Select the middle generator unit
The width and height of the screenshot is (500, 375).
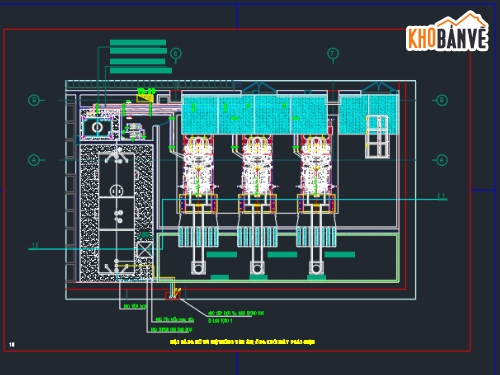point(257,174)
